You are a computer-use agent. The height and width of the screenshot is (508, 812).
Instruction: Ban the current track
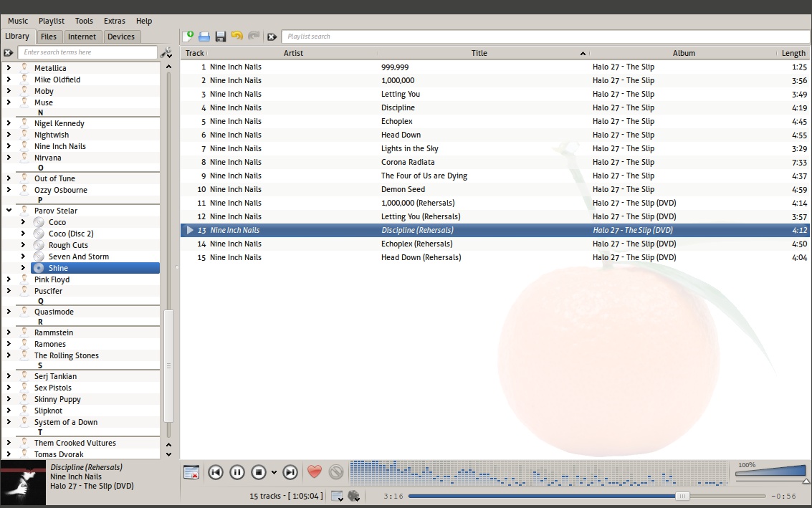click(336, 471)
